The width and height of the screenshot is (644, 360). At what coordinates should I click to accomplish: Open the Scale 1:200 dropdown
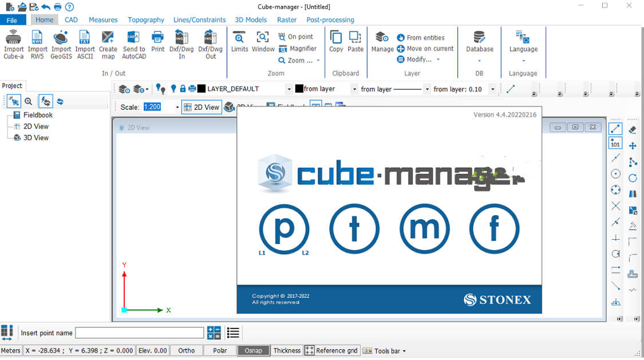click(177, 107)
